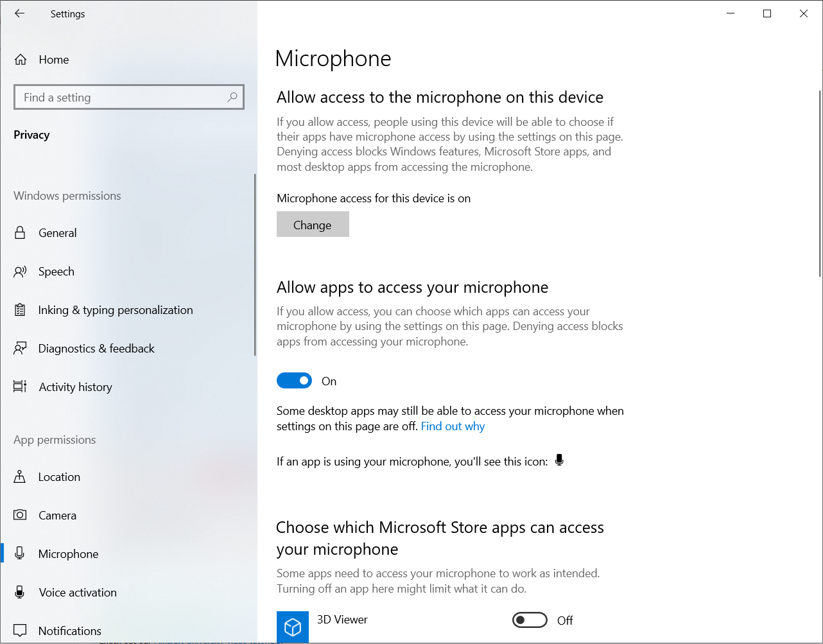Open Notifications permissions
The image size is (823, 644).
(x=128, y=630)
